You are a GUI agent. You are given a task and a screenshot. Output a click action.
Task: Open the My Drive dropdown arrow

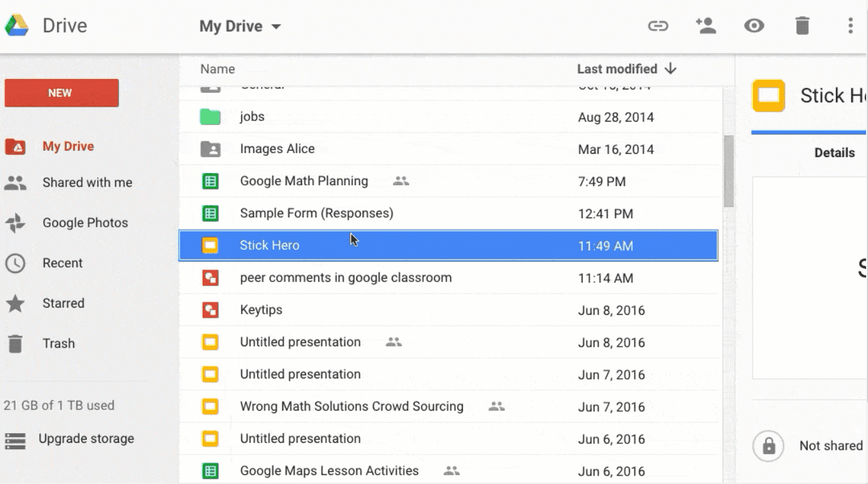[x=276, y=27]
